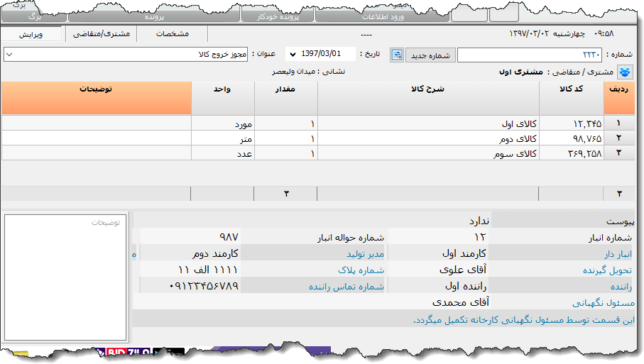Click unit cell مورد
Viewport: 644px width, 364px height.
tap(223, 123)
